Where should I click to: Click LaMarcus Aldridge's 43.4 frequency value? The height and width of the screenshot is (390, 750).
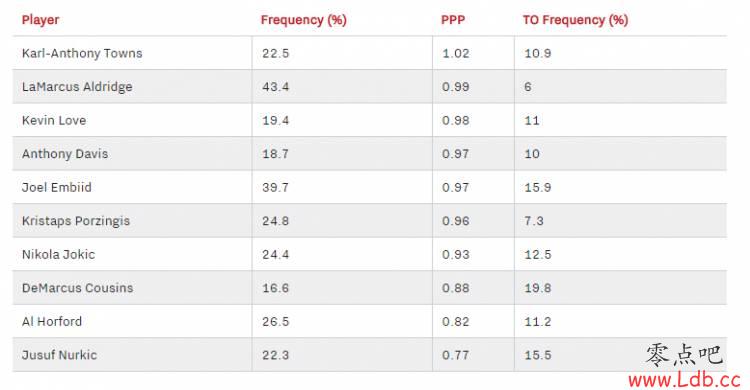(275, 87)
